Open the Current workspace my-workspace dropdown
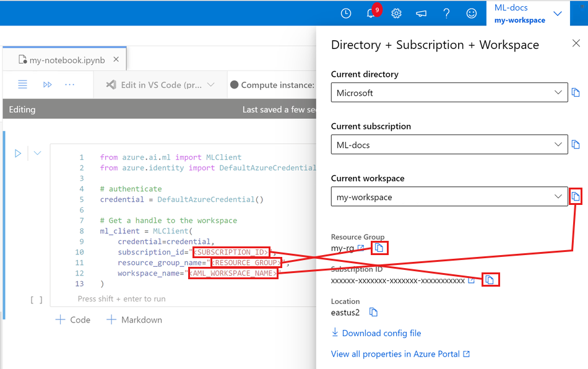 [449, 197]
